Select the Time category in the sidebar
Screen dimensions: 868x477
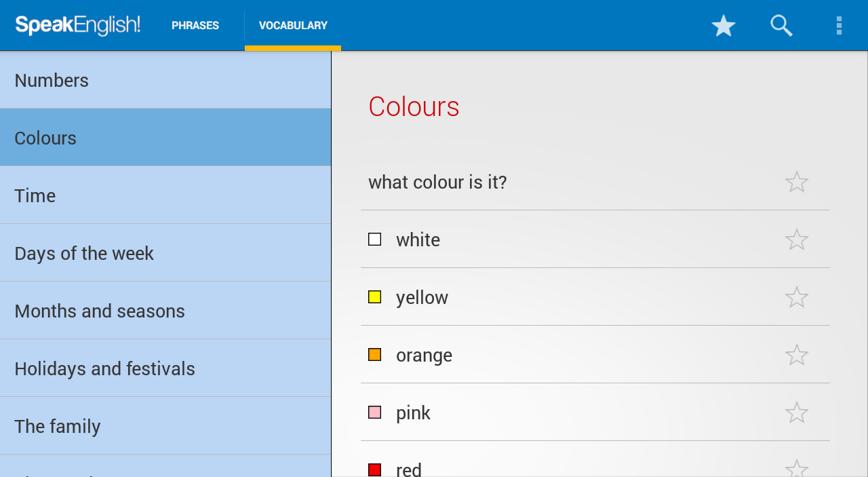coord(165,195)
